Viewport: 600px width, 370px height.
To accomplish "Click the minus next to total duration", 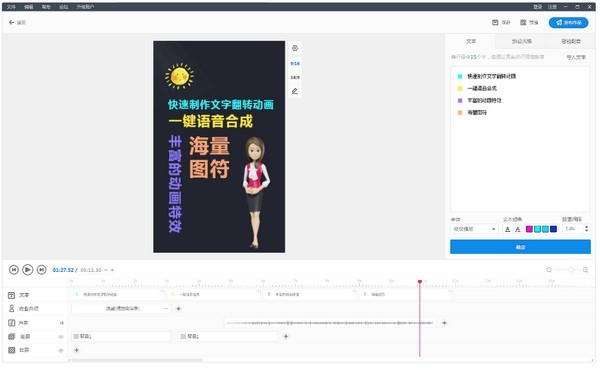I will [x=106, y=270].
